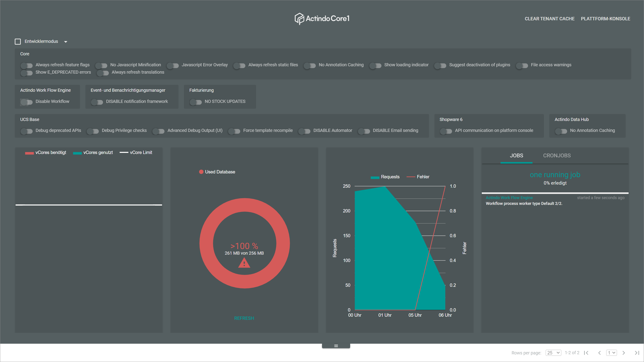Viewport: 644px width, 362px height.
Task: Open PLATTFORM-KONSOLE
Action: tap(605, 19)
